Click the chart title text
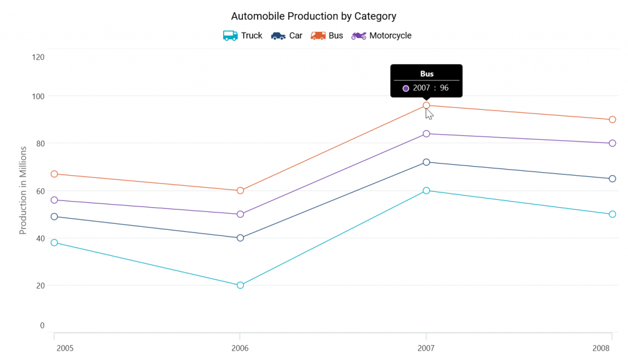The image size is (628, 364). click(x=313, y=17)
